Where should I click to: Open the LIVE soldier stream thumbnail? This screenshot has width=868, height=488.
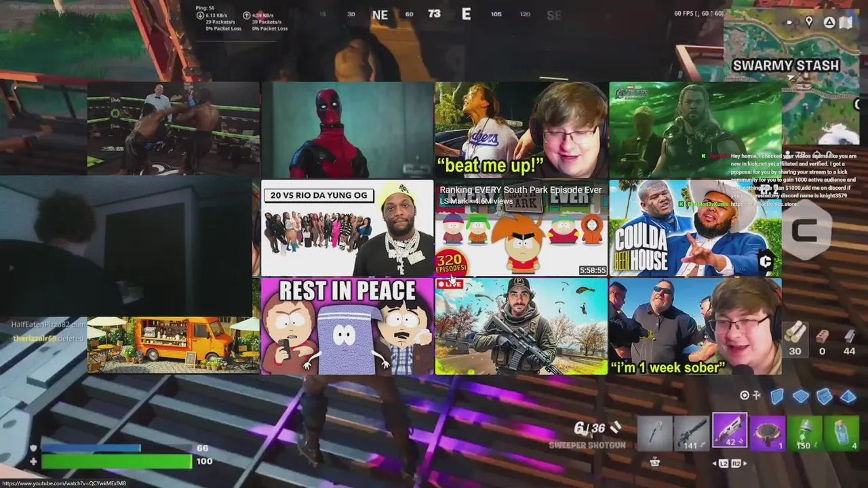coord(521,326)
